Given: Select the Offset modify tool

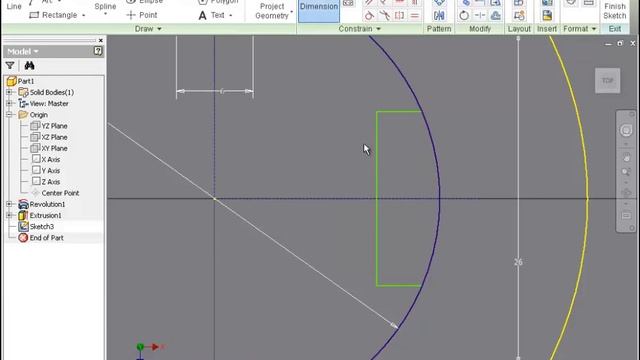Looking at the screenshot, I should point(496,16).
